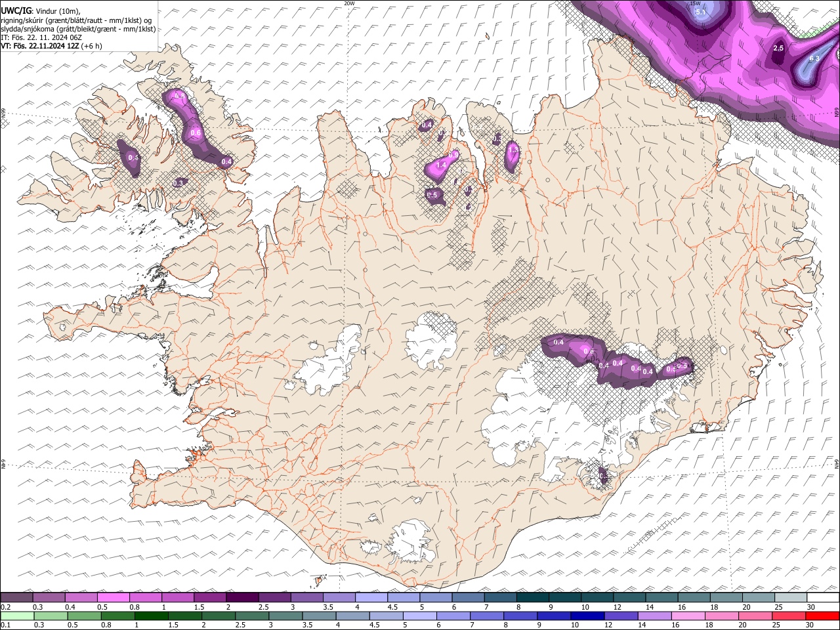Viewport: 840px width, 630px height.
Task: Click the 0.6 snowfall value in the Westfjords
Action: 195,133
